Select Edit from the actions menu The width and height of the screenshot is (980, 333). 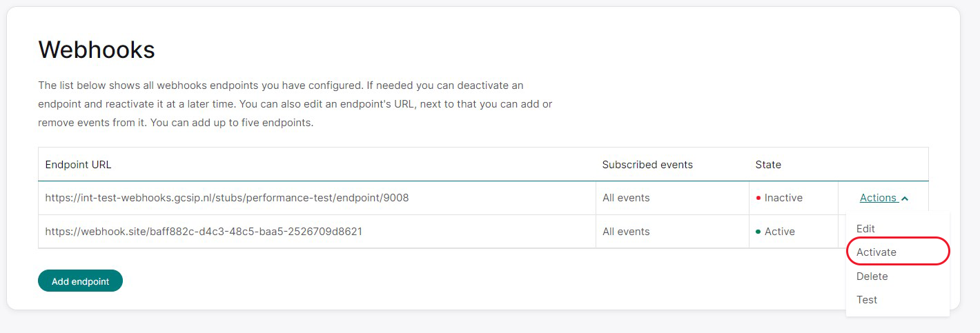(865, 228)
